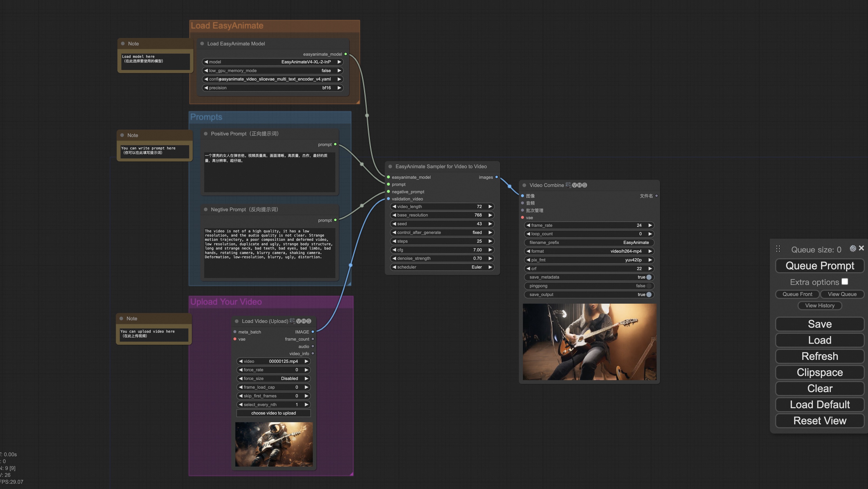
Task: Click the filename_prefix EasyAnimate field
Action: [589, 242]
